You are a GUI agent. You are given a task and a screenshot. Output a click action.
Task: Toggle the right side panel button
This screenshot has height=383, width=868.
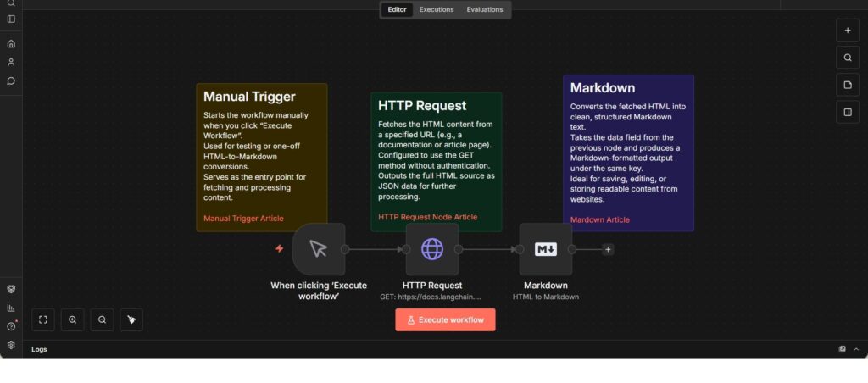point(847,112)
